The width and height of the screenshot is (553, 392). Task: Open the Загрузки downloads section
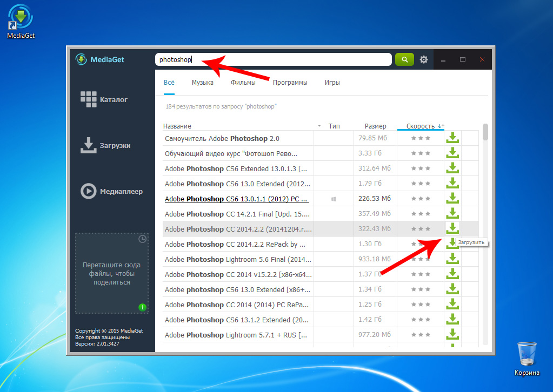105,145
